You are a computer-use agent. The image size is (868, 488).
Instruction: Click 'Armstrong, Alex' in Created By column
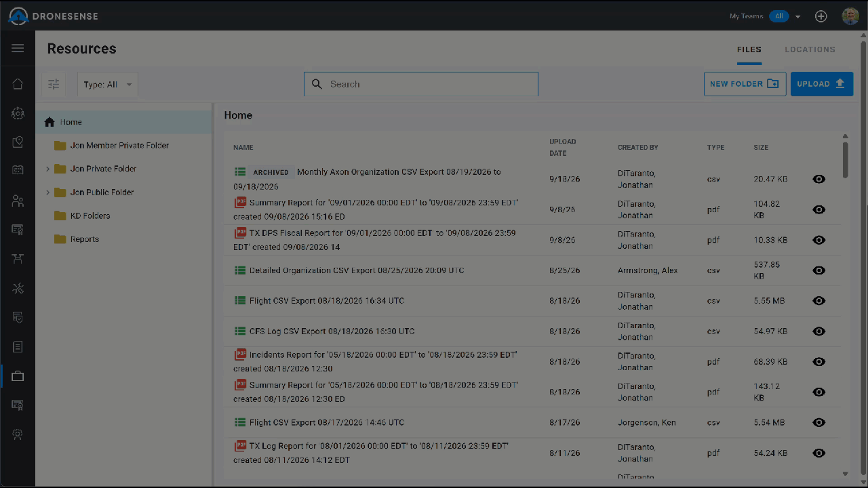tap(648, 270)
